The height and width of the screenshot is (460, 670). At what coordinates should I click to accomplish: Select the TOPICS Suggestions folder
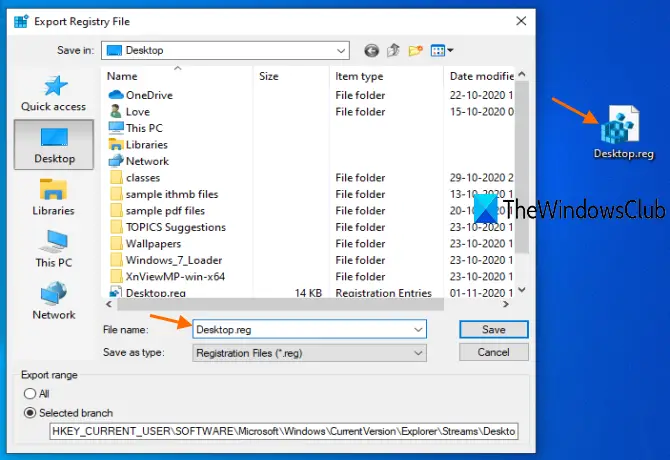click(168, 227)
